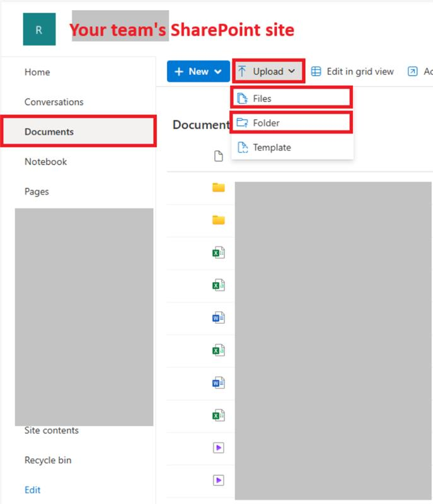
Task: Click the Upload arrow icon
Action: [x=242, y=71]
